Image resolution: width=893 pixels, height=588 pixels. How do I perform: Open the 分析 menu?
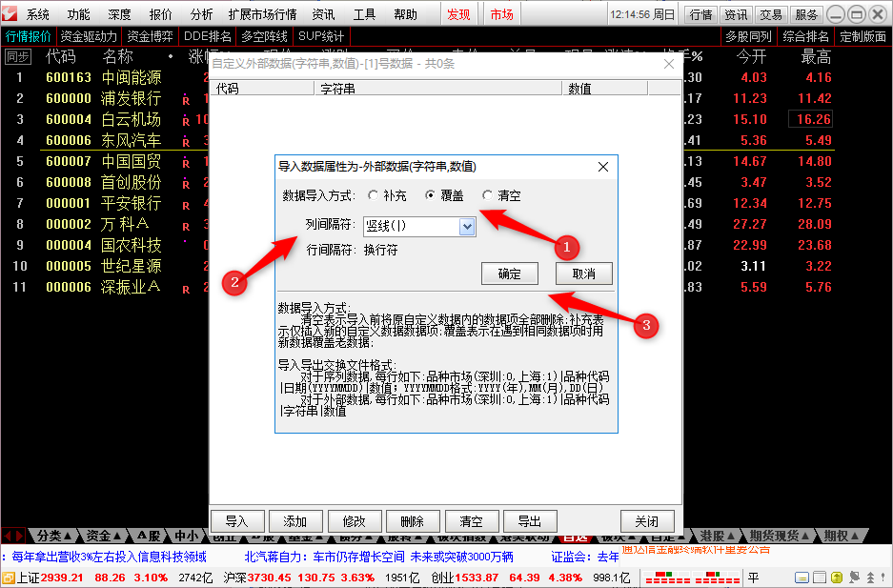(x=202, y=14)
